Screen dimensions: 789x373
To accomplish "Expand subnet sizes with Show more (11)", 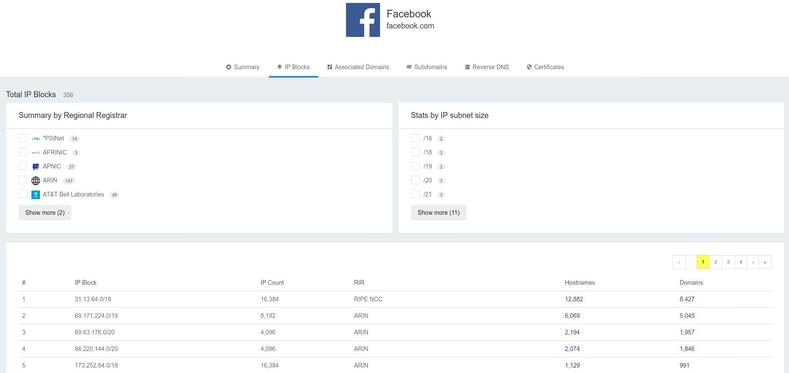I will click(438, 212).
